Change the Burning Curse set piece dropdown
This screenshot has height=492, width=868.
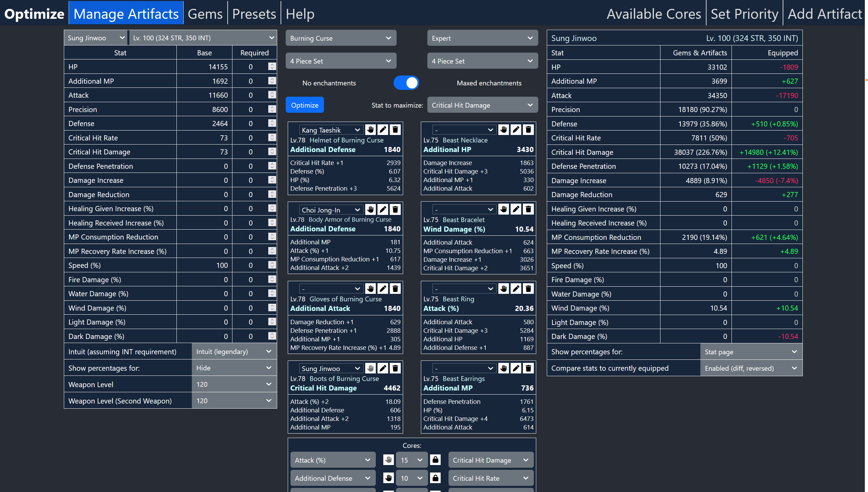point(341,60)
